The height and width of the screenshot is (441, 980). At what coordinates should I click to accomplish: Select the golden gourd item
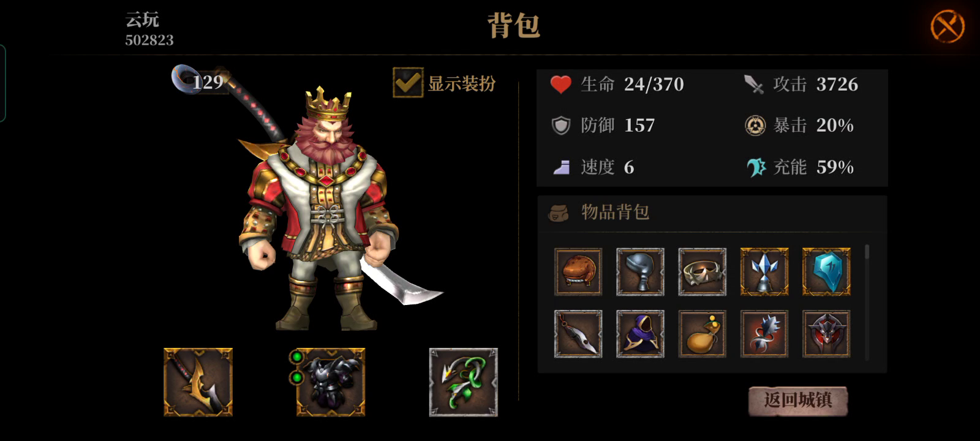point(702,334)
